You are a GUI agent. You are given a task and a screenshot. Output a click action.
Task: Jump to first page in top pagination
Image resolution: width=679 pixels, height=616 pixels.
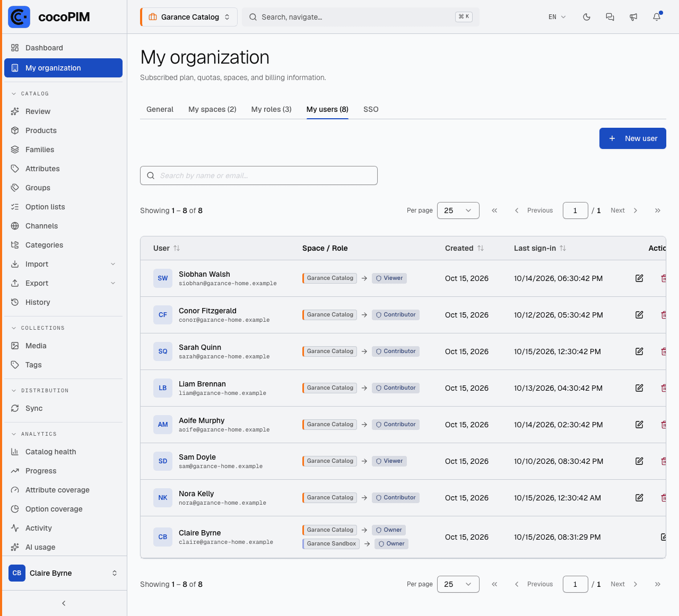point(494,210)
